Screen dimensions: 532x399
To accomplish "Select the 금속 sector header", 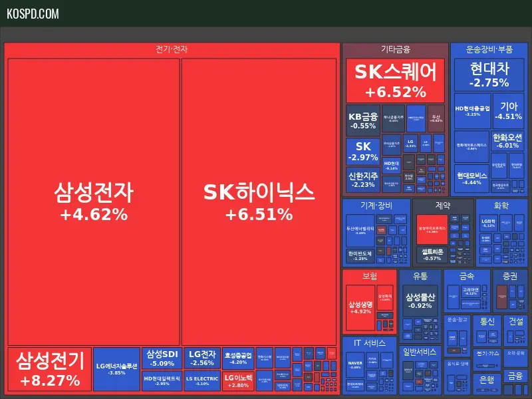I will (x=466, y=276).
